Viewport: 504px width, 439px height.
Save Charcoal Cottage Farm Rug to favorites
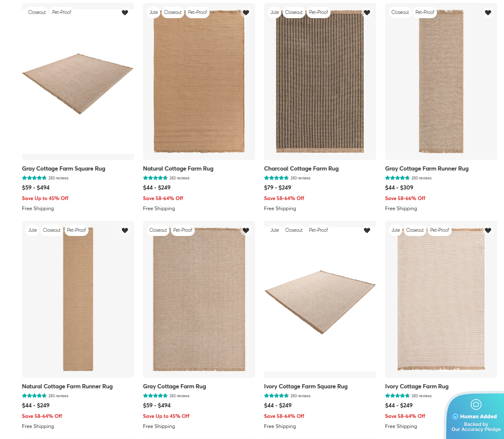point(367,13)
